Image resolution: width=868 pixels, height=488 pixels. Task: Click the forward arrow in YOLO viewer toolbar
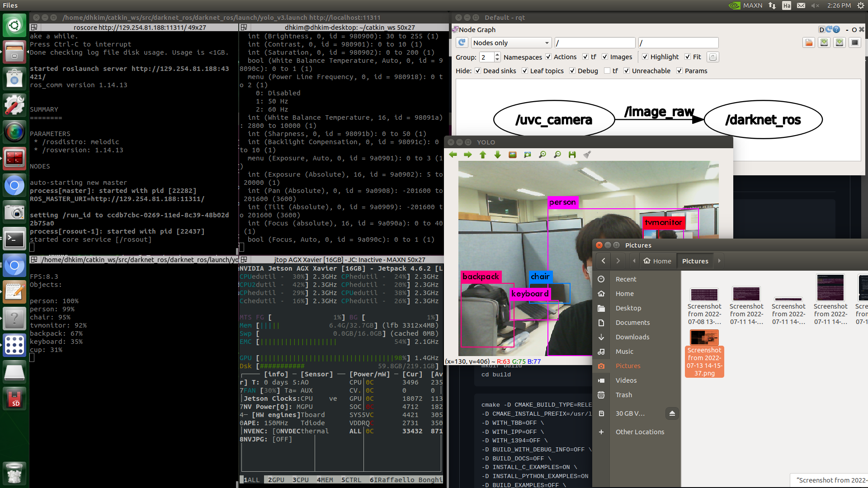tap(468, 155)
